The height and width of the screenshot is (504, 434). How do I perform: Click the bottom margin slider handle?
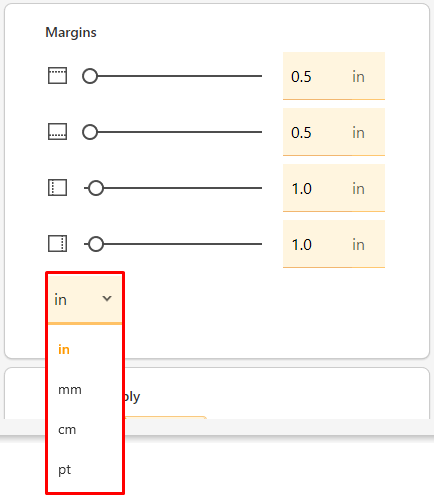(90, 132)
